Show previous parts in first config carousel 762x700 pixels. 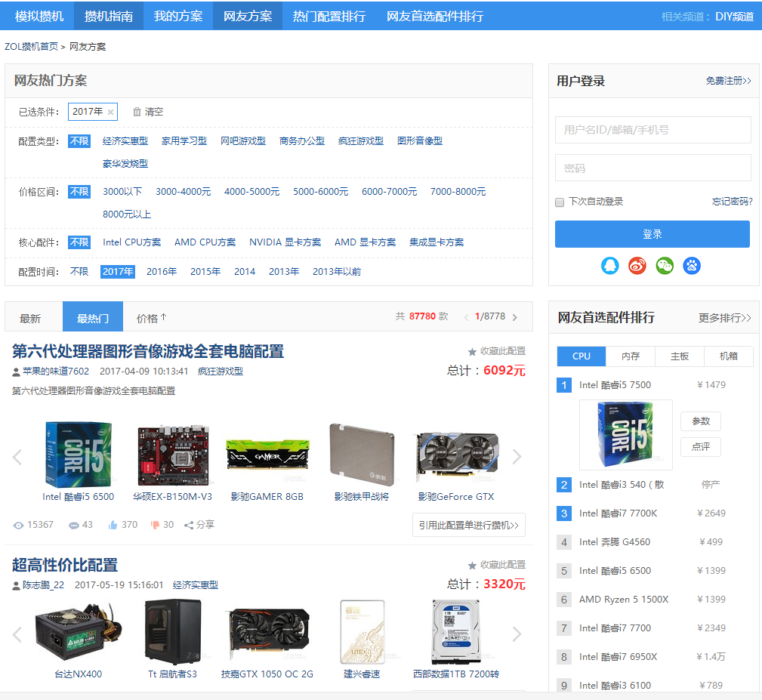(x=17, y=457)
